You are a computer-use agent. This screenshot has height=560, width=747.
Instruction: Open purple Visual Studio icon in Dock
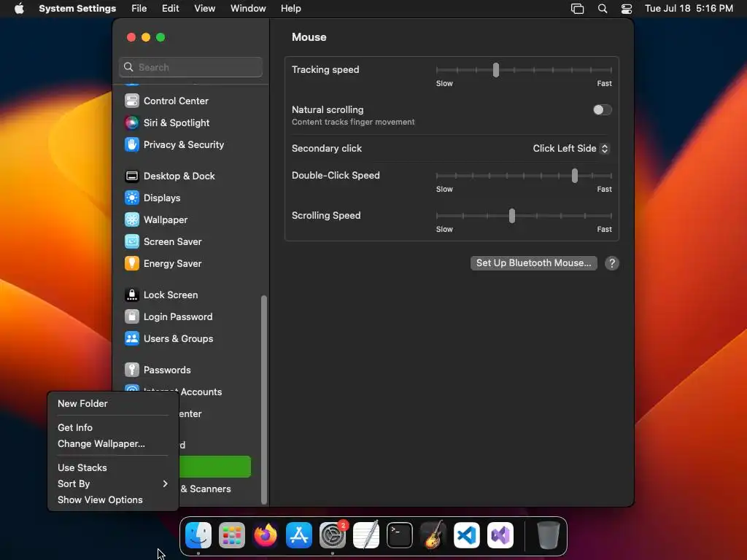pos(500,535)
